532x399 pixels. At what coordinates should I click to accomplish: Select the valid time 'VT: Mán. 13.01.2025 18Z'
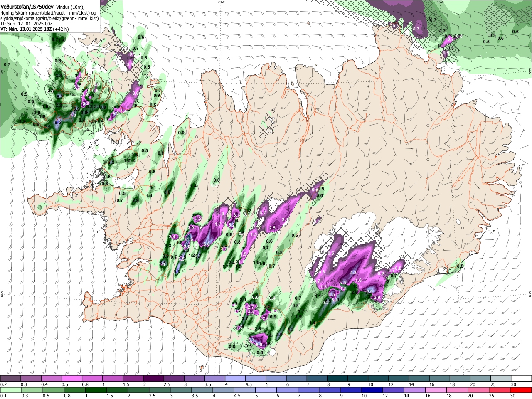(26, 29)
